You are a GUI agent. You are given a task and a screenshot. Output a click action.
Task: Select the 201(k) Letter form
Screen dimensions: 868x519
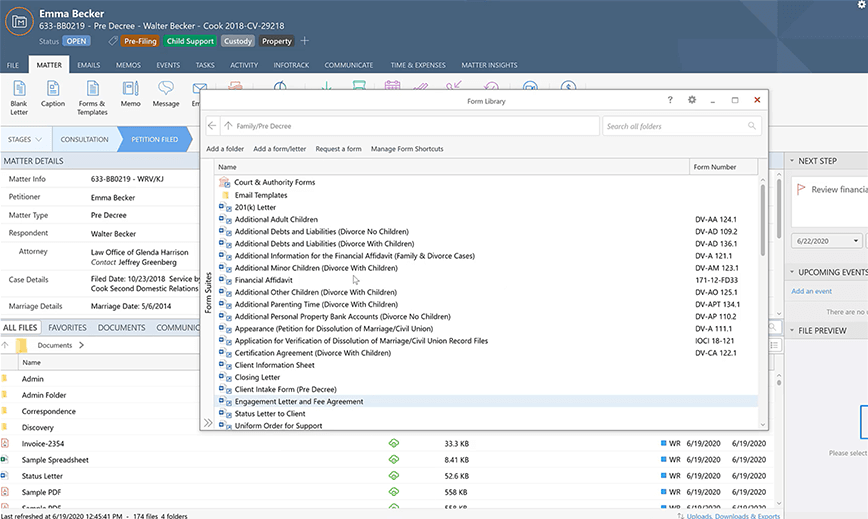point(255,207)
